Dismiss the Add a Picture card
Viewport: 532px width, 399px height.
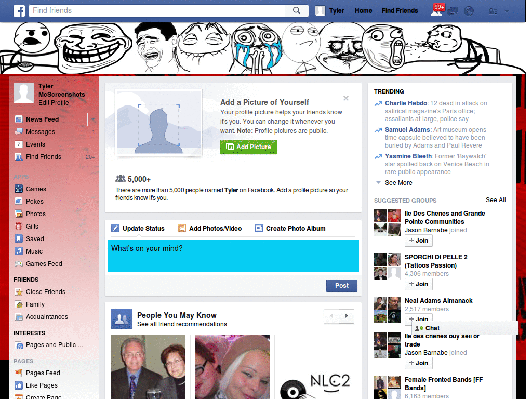[345, 98]
